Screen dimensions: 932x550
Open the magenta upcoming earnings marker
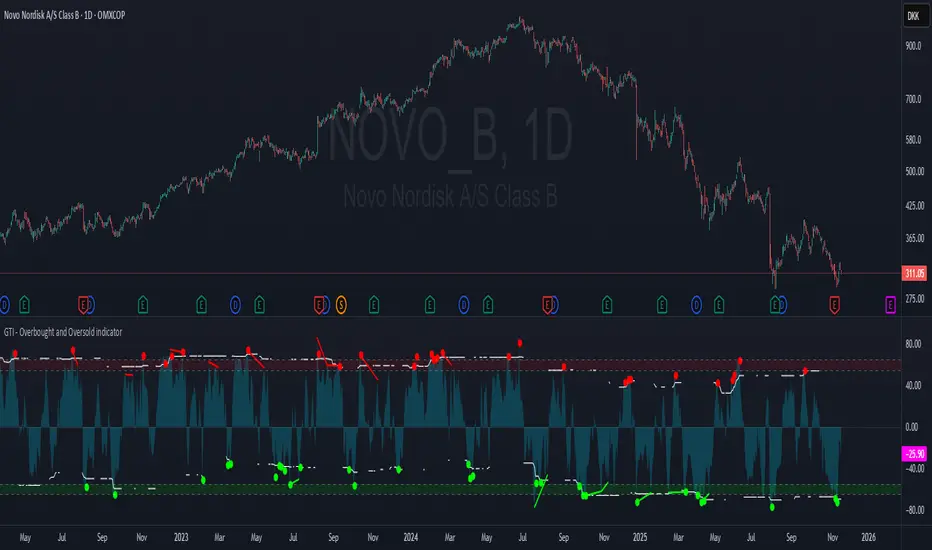click(890, 306)
